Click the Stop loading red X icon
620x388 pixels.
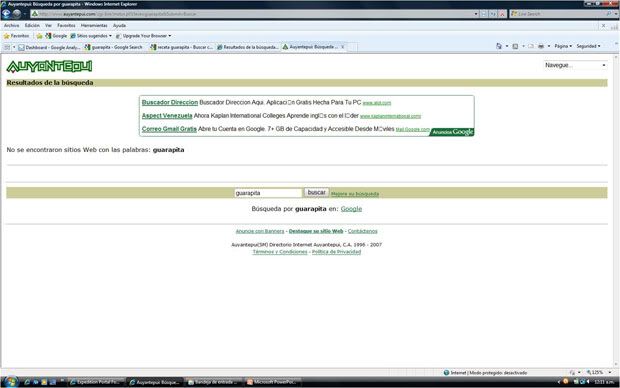[x=502, y=14]
